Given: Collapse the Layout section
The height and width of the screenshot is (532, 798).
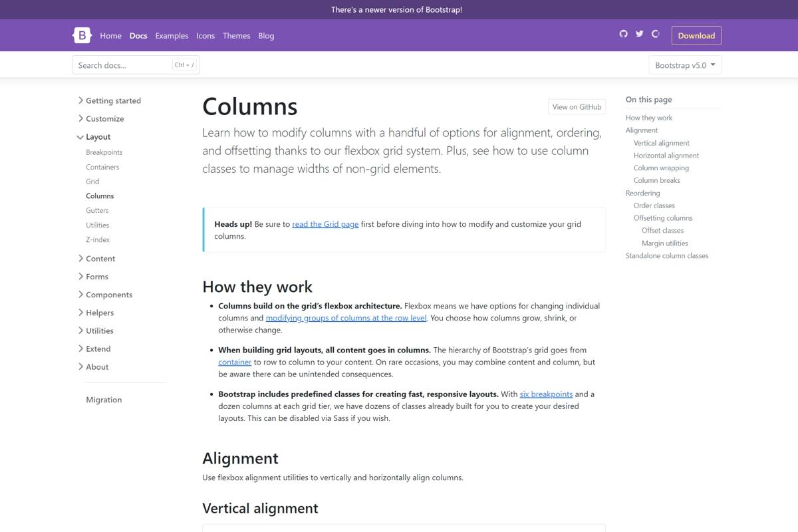Looking at the screenshot, I should pos(94,136).
